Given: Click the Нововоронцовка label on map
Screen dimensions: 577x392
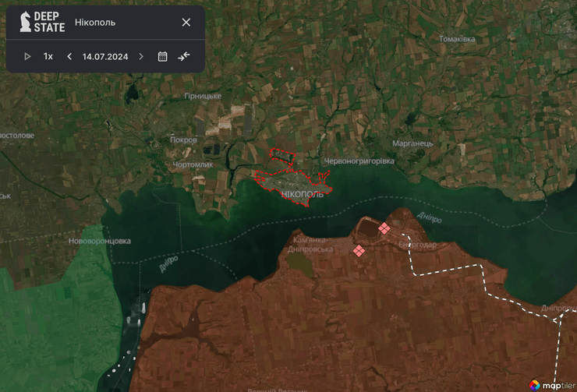Looking at the screenshot, I should coord(100,241).
